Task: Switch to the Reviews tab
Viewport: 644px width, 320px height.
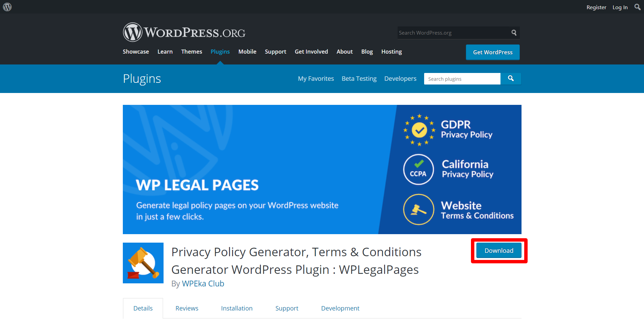Action: click(187, 308)
